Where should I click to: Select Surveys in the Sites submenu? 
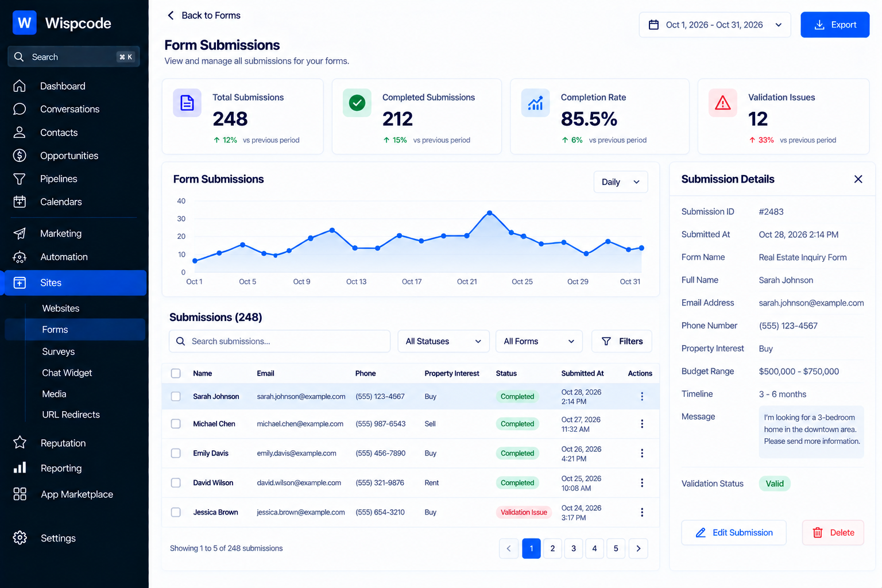[x=59, y=351]
